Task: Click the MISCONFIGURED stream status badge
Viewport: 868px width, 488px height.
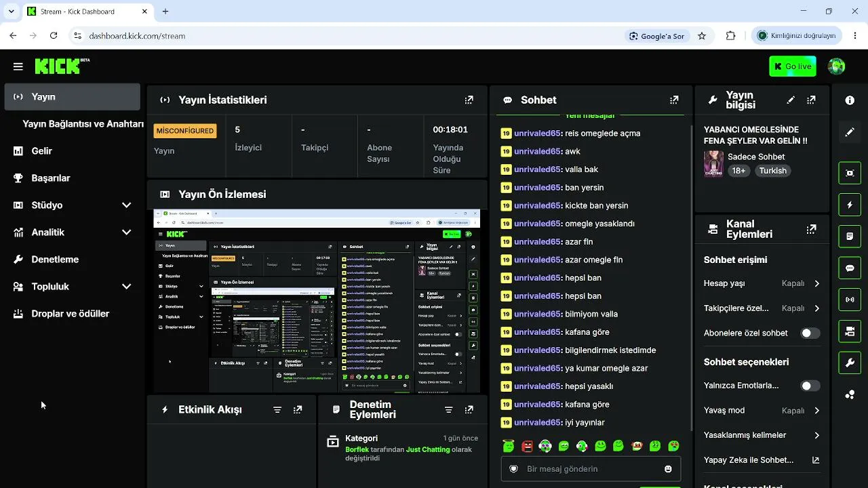Action: 185,131
